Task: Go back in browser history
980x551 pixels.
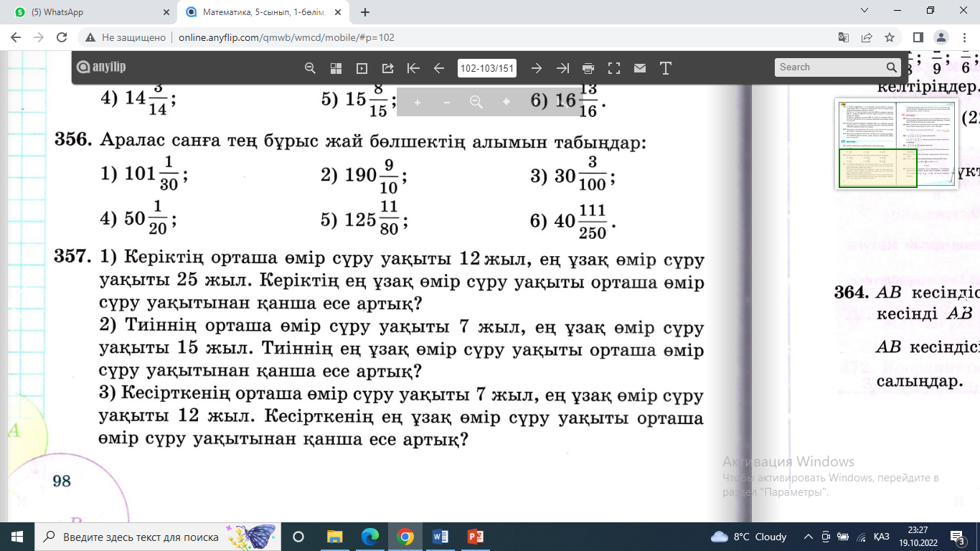Action: click(16, 37)
